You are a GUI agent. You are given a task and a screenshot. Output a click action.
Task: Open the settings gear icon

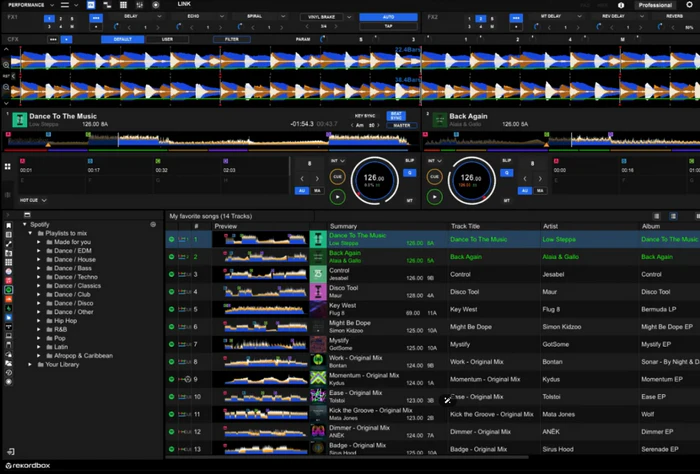690,5
